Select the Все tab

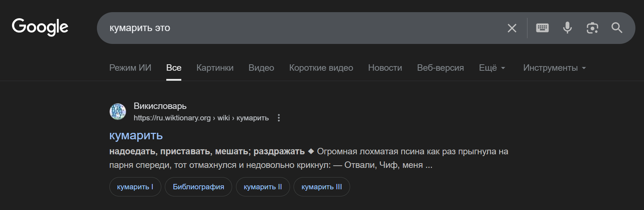point(174,68)
